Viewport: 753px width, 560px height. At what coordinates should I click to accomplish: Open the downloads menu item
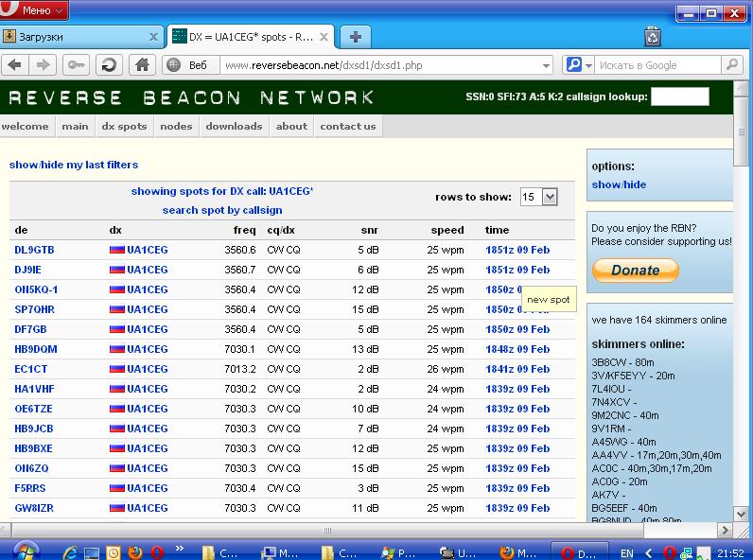click(x=234, y=127)
